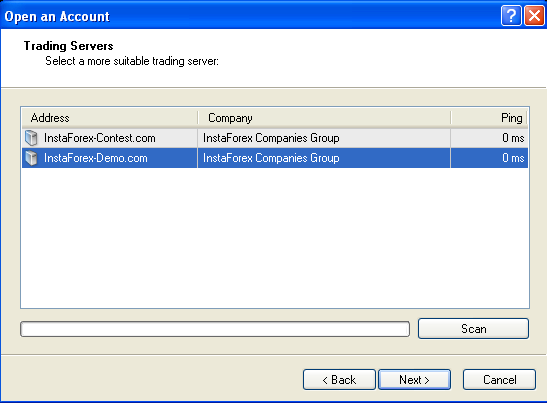Image resolution: width=550 pixels, height=403 pixels.
Task: Sort servers by the Company column header
Action: 324,118
